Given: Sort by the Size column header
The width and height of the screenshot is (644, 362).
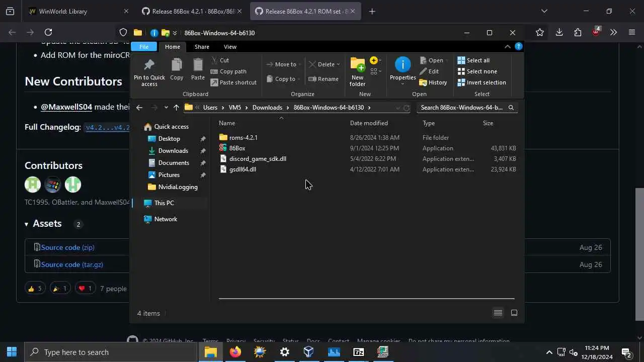Looking at the screenshot, I should (488, 123).
